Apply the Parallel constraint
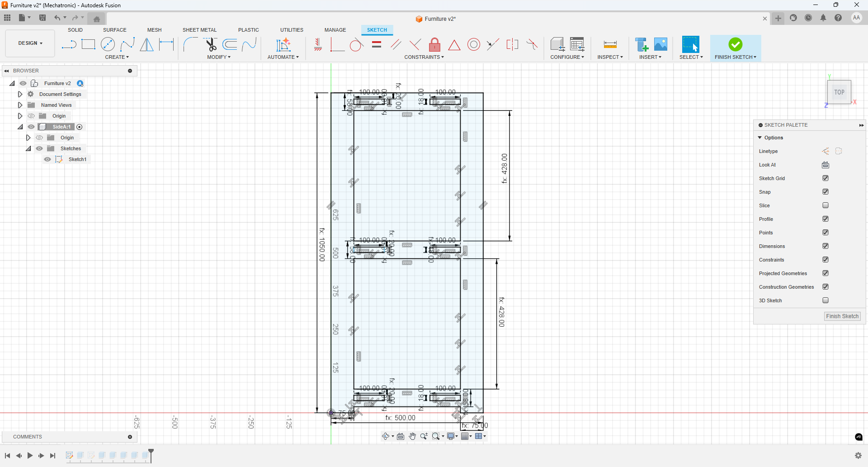868x467 pixels. [396, 44]
